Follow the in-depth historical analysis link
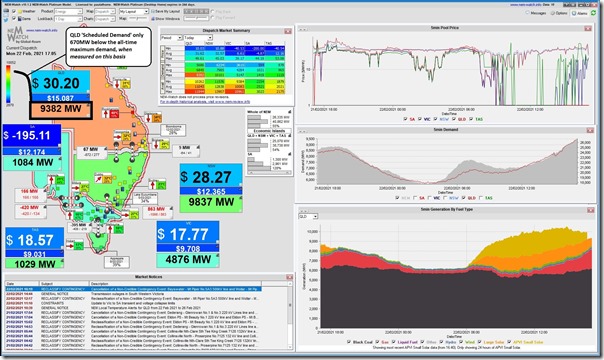This screenshot has width=604, height=360. [x=205, y=102]
